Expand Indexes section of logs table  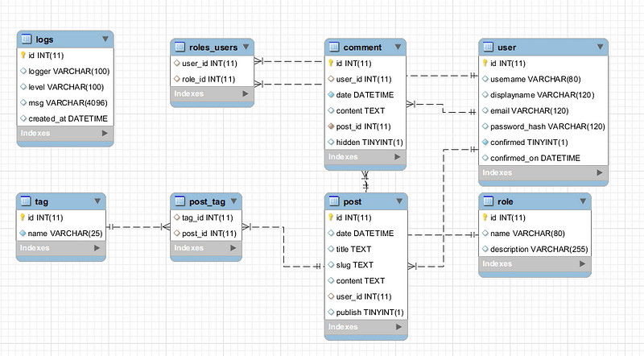105,133
